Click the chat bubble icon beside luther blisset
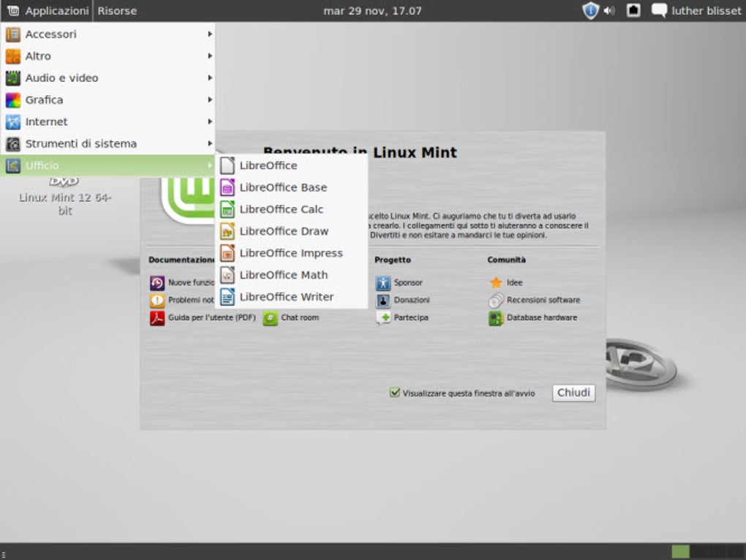This screenshot has width=746, height=560. point(659,10)
